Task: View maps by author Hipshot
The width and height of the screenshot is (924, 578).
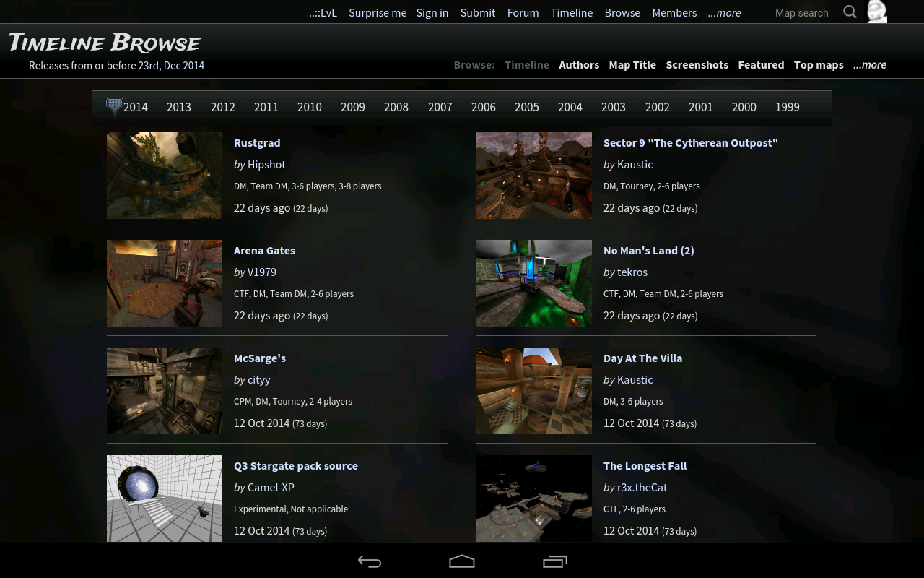Action: click(266, 164)
